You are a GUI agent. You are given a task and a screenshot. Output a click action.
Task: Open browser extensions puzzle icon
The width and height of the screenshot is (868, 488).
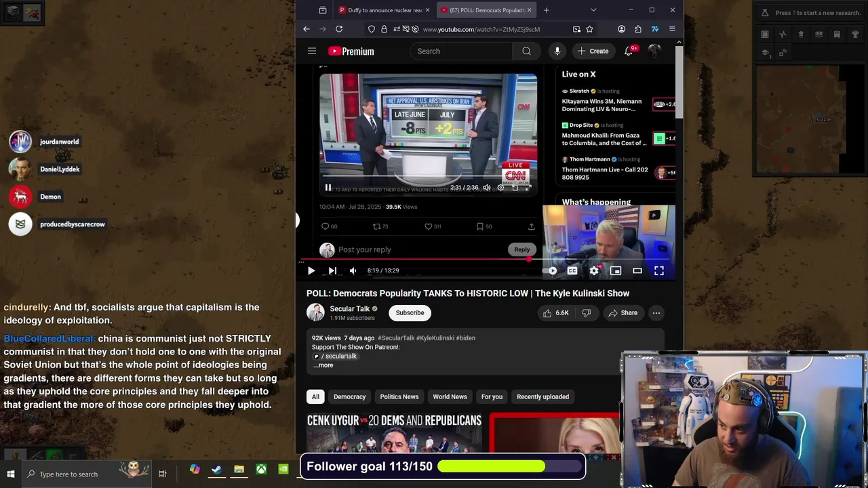click(638, 29)
